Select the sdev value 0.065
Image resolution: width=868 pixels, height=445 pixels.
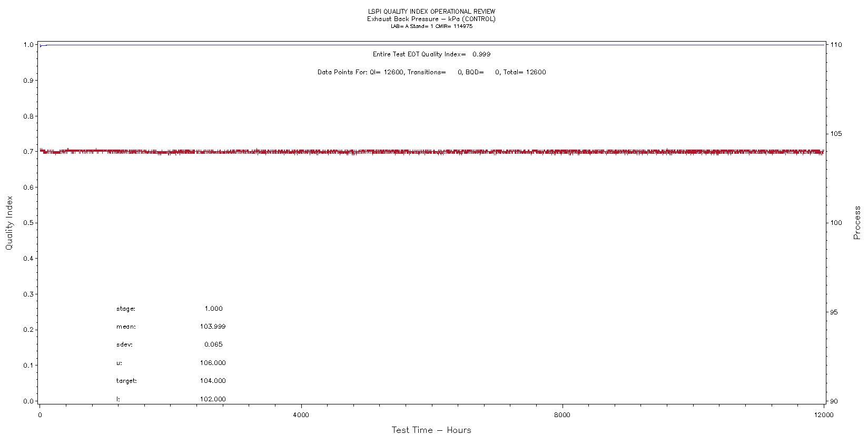213,344
